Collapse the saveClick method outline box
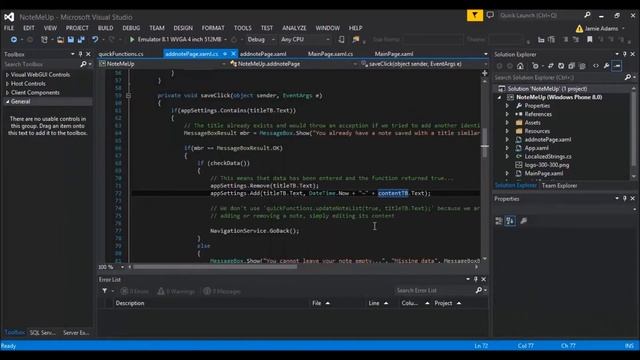640x360 pixels. (128, 96)
